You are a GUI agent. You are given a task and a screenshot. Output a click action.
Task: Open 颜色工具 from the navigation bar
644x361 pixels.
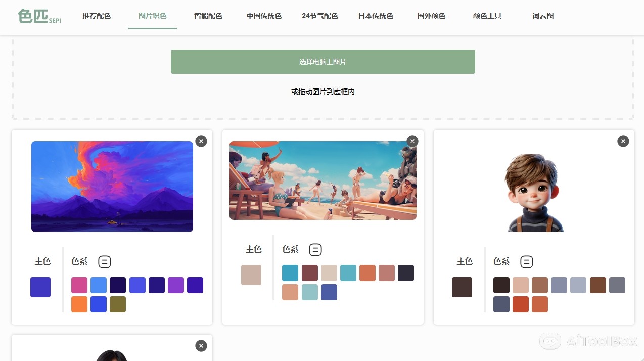click(x=487, y=16)
